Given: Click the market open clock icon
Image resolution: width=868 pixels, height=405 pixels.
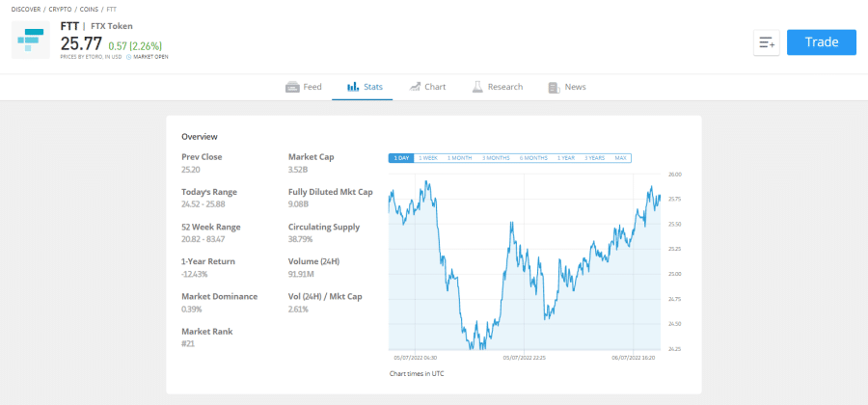Looking at the screenshot, I should point(128,57).
